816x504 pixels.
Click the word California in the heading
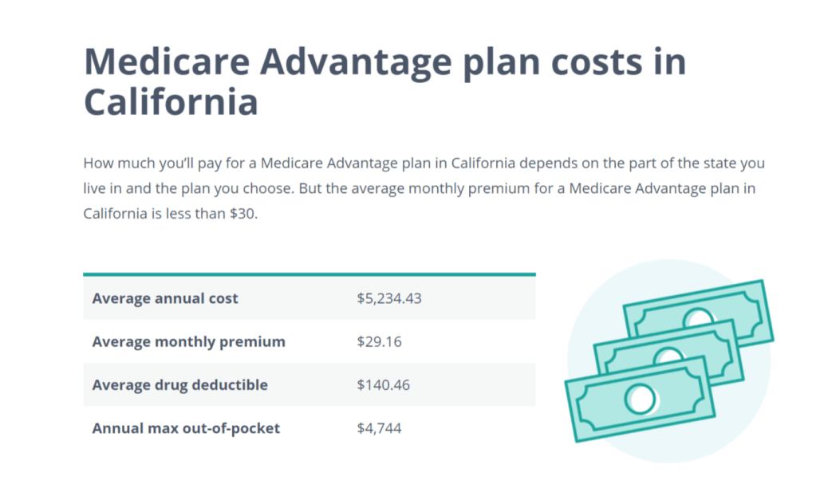[x=171, y=102]
